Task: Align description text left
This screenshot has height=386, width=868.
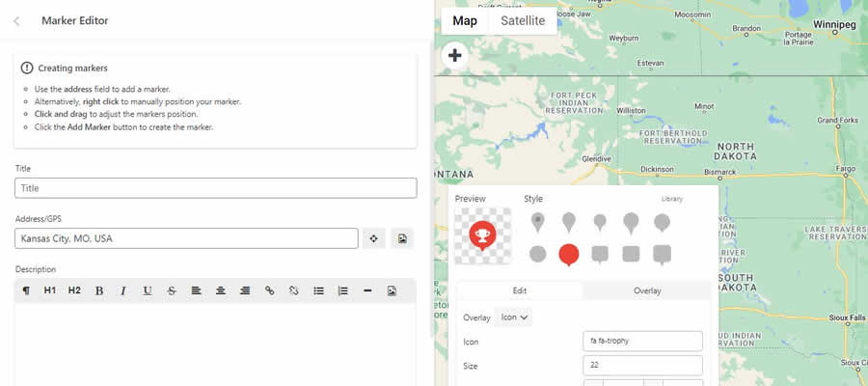Action: (196, 290)
